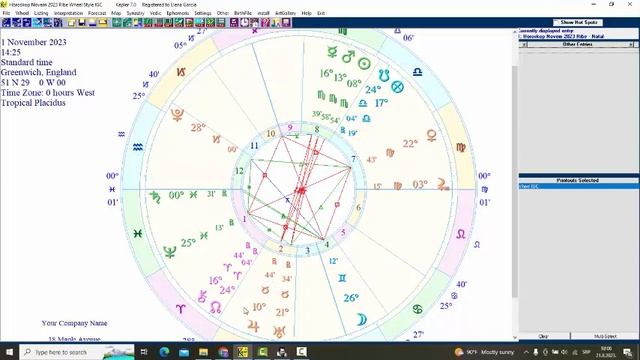Click the Venus glyph at 22° Virgo
640x360 pixels.
pyautogui.click(x=431, y=135)
